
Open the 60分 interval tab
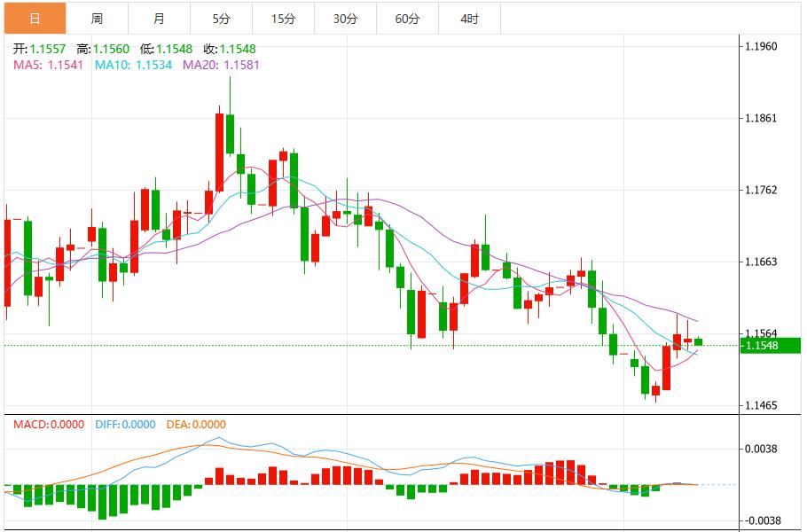pyautogui.click(x=407, y=19)
